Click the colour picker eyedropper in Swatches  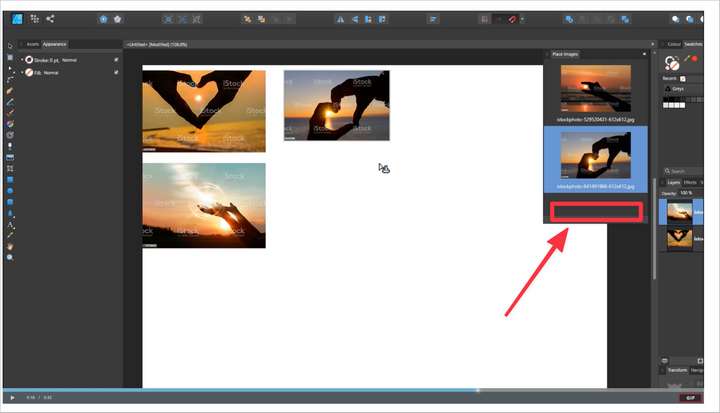coord(687,59)
